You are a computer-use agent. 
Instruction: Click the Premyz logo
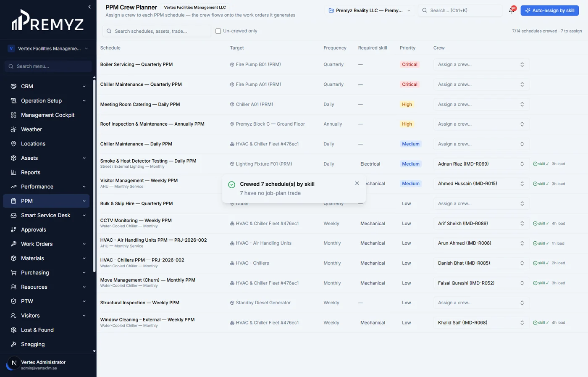coord(47,21)
